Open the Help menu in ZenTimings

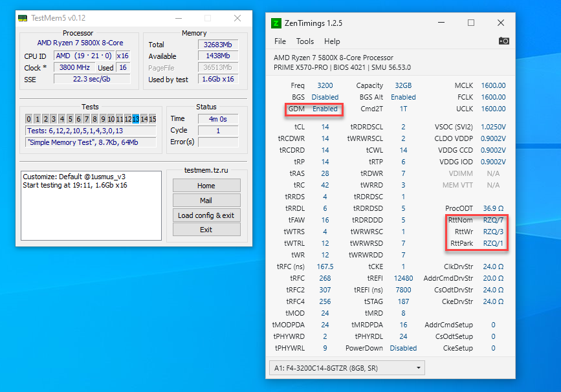(x=332, y=41)
